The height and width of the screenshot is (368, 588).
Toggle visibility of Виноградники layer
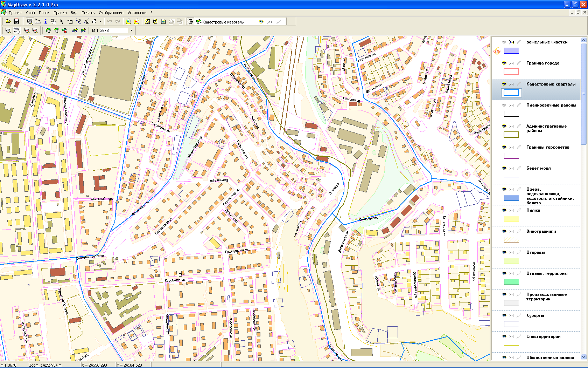tap(504, 231)
